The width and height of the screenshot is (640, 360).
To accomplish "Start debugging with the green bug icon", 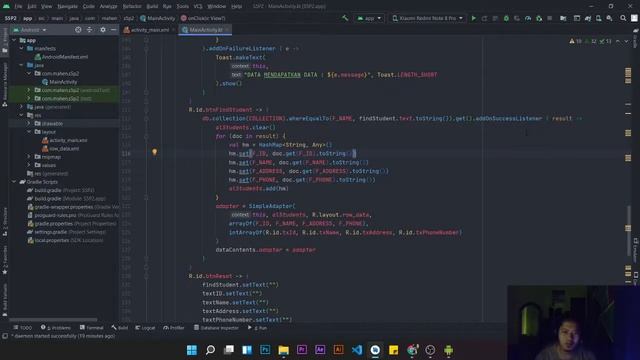I will tap(506, 18).
